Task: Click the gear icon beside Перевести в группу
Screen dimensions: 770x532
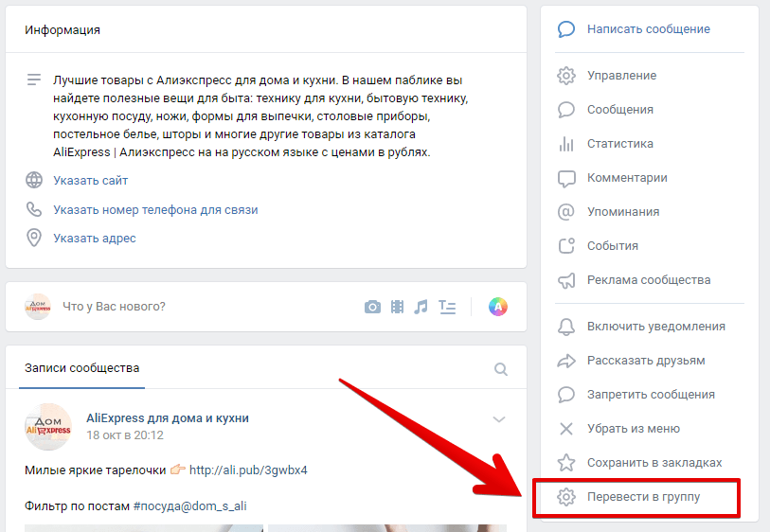Action: [565, 497]
